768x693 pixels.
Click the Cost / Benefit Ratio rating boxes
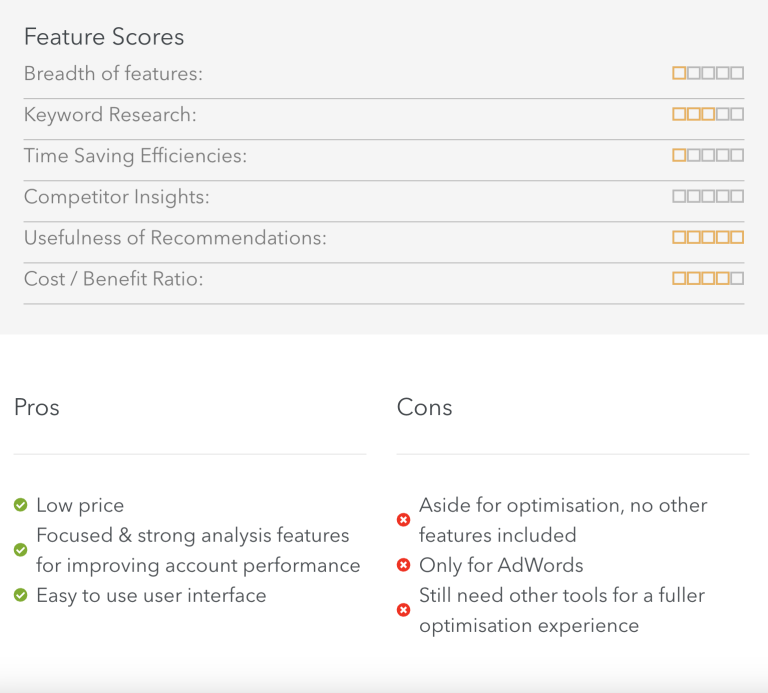(x=708, y=279)
